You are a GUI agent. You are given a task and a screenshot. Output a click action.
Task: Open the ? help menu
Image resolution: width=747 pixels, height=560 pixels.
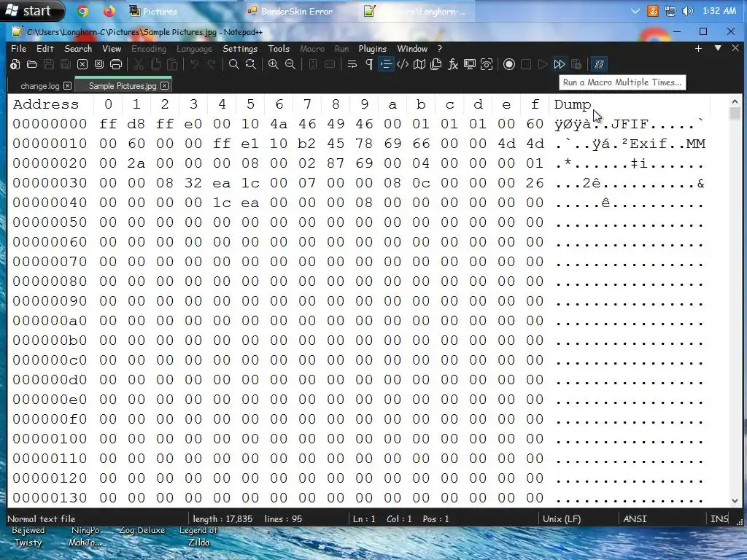point(440,49)
